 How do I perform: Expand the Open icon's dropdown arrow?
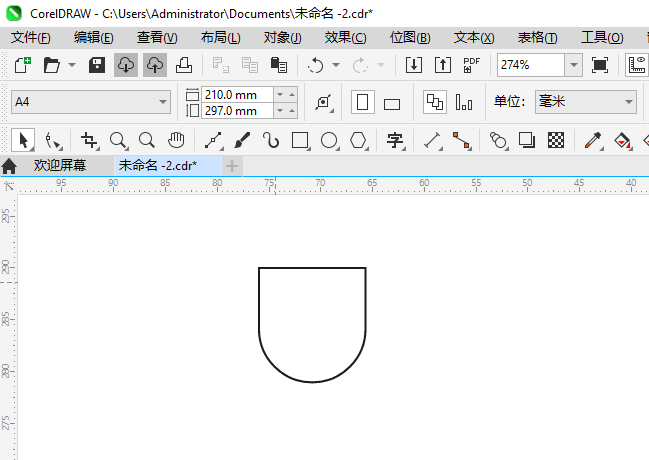[72, 65]
